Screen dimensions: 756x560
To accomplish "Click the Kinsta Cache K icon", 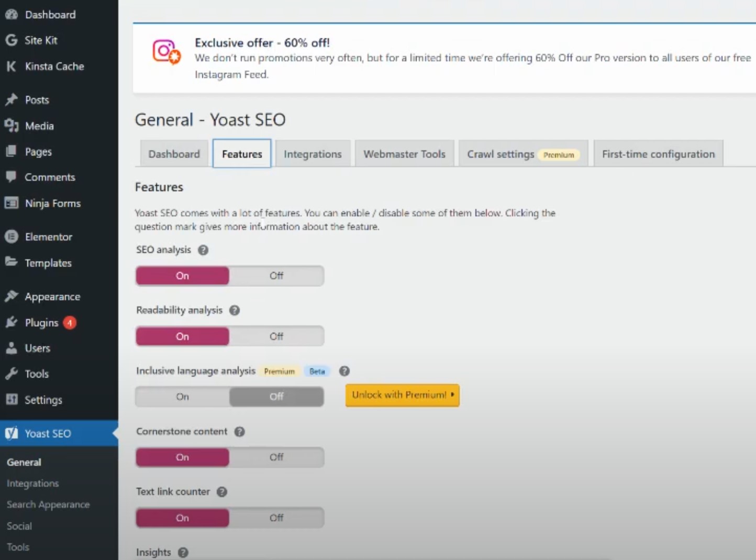I will [12, 66].
